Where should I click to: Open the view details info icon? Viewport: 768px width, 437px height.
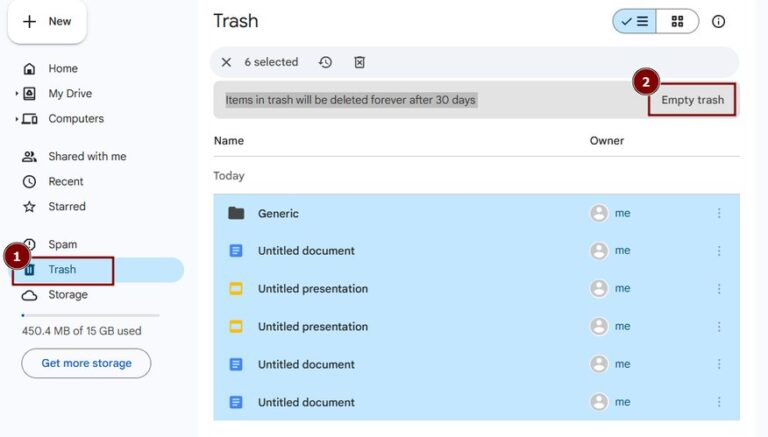[x=718, y=22]
